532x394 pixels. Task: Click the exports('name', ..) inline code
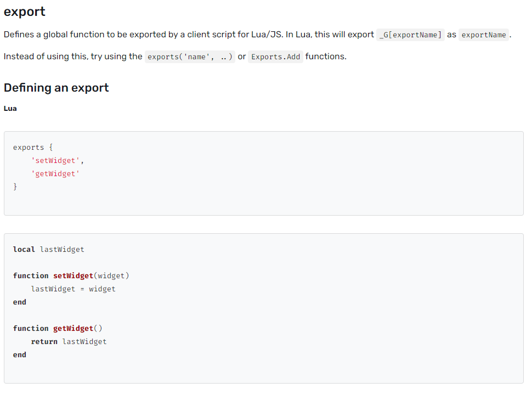[190, 57]
